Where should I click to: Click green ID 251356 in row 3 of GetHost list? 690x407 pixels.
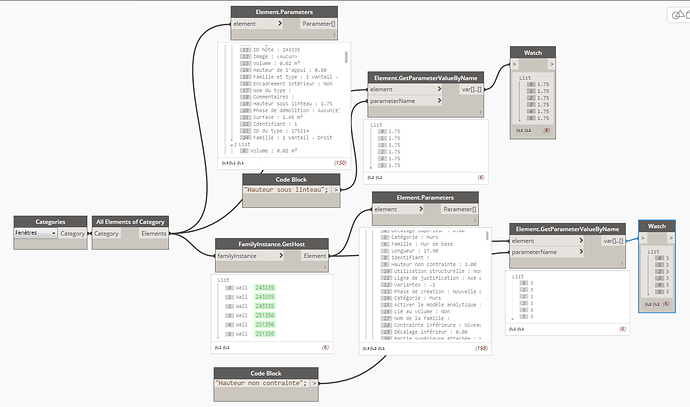265,315
